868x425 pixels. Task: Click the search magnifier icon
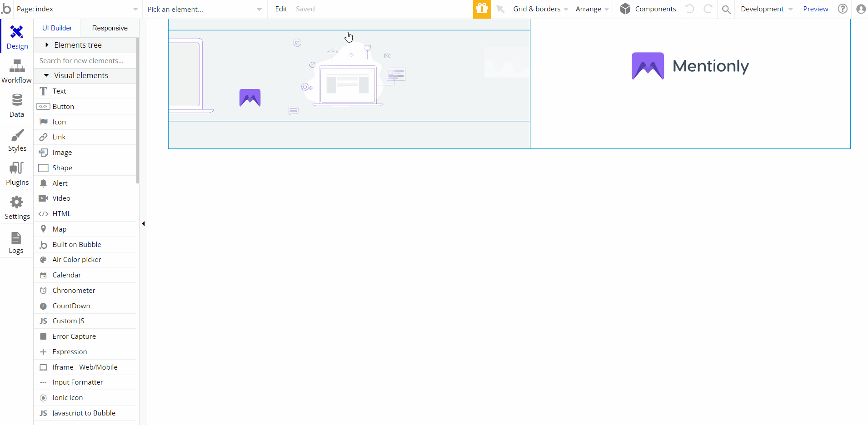pyautogui.click(x=726, y=9)
